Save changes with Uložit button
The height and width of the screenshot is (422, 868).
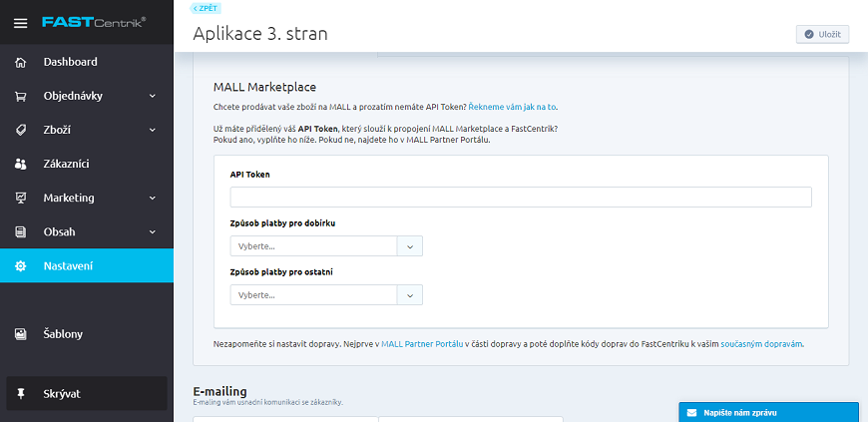click(822, 34)
